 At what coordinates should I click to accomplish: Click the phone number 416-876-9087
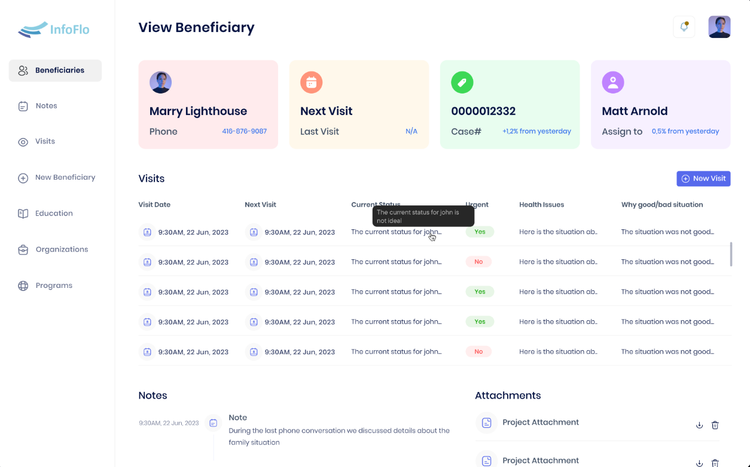click(x=244, y=131)
